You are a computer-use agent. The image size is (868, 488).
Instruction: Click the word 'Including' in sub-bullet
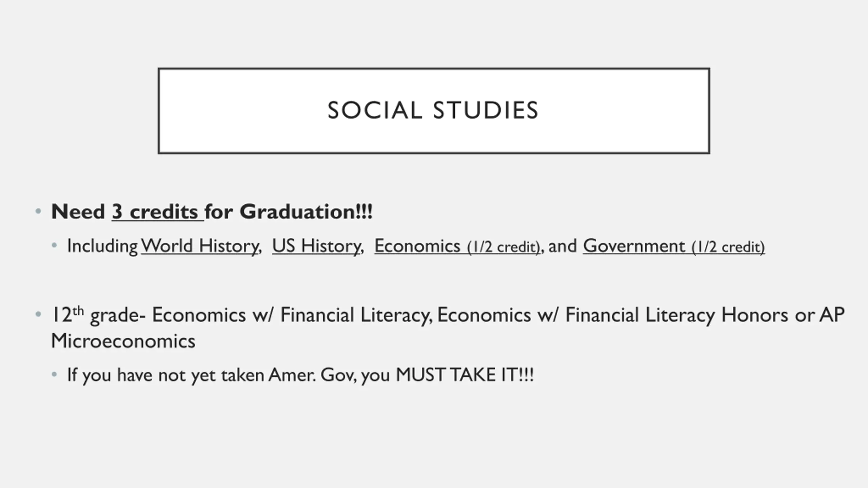102,246
